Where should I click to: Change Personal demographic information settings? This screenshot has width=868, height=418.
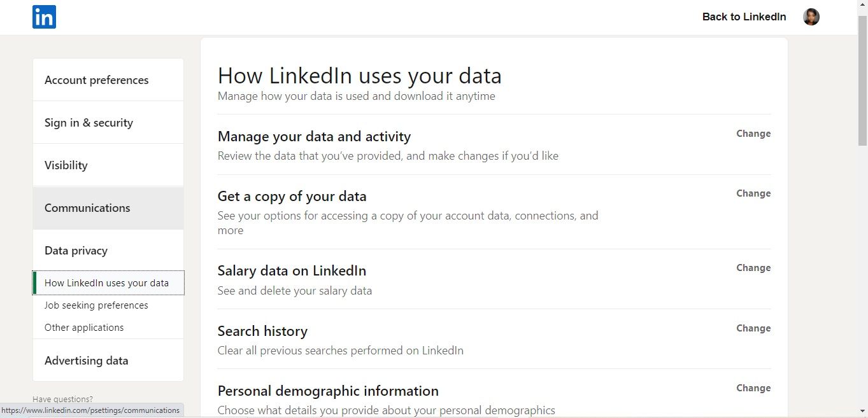(753, 387)
